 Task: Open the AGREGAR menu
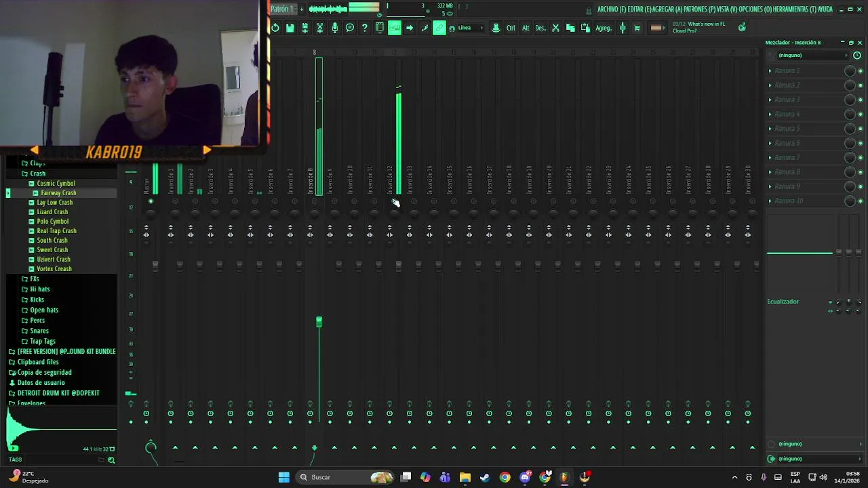(x=668, y=9)
